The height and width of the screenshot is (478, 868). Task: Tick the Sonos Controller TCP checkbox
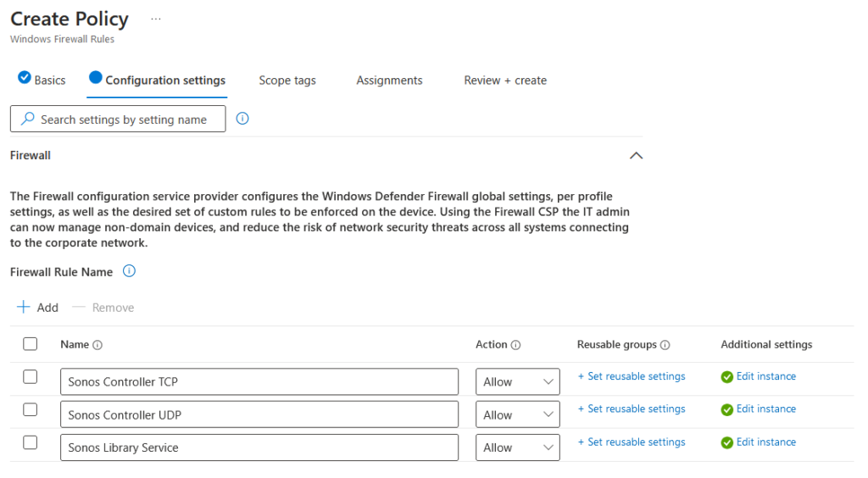click(31, 377)
